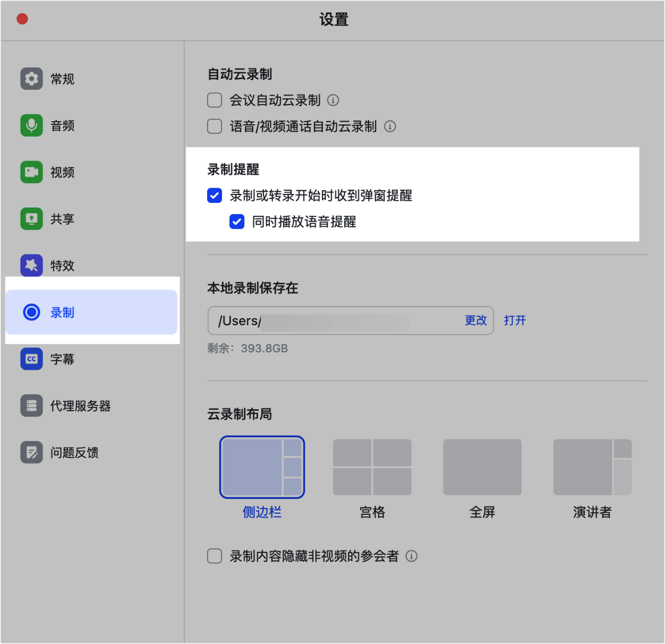Switch to 特效 settings tab
This screenshot has width=665, height=644.
[91, 266]
